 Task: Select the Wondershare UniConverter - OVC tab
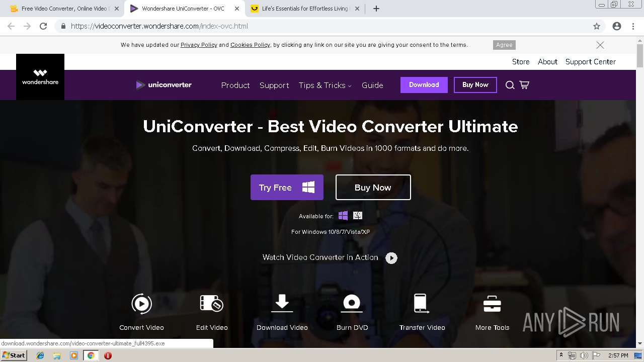point(184,9)
